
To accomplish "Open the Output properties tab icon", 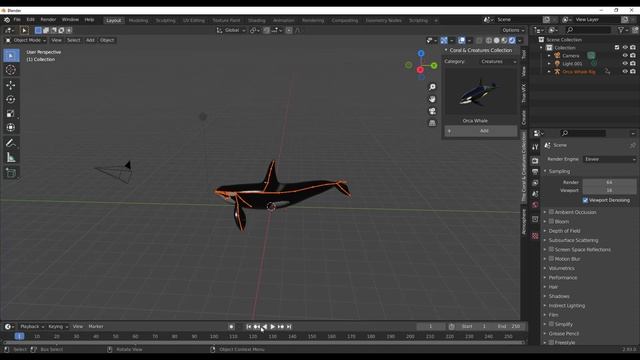I will pyautogui.click(x=535, y=172).
